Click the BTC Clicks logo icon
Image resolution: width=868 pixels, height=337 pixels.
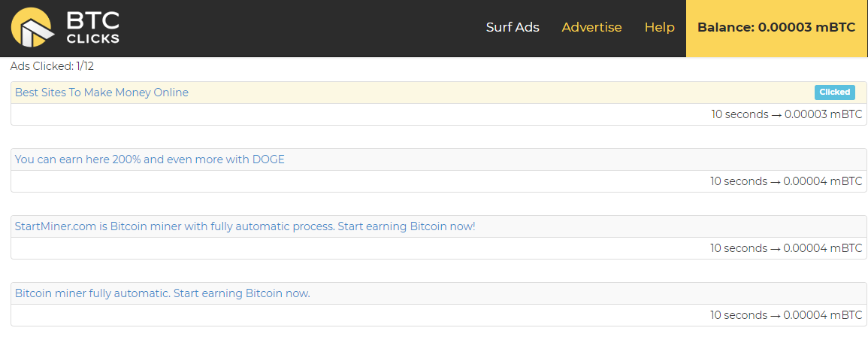click(32, 27)
